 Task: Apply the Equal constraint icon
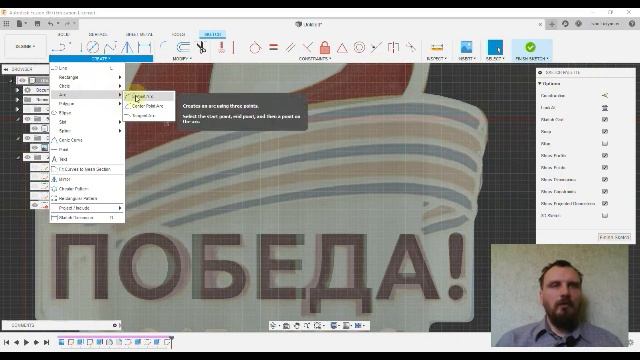point(273,47)
